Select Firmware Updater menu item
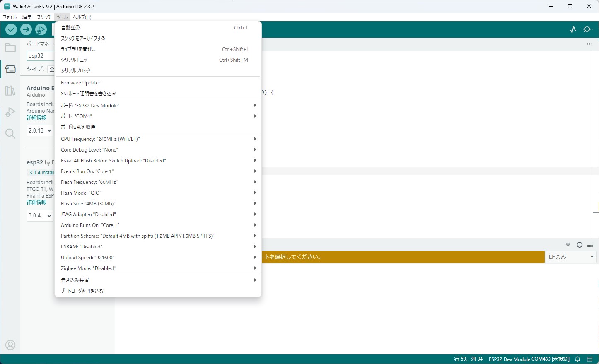 (158, 83)
